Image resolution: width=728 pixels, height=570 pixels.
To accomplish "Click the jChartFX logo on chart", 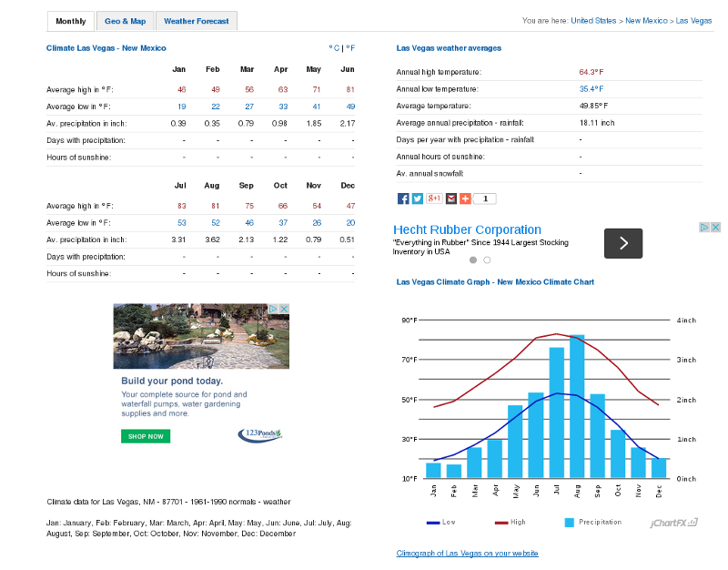I will 673,523.
